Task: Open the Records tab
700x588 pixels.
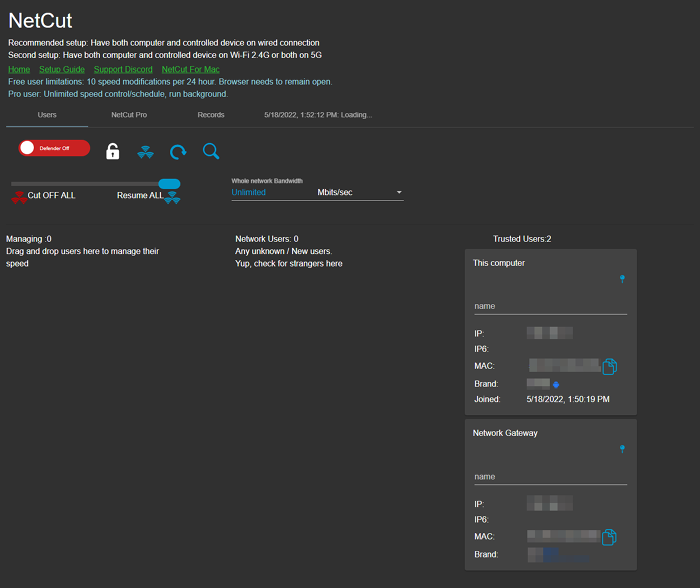Action: 211,115
